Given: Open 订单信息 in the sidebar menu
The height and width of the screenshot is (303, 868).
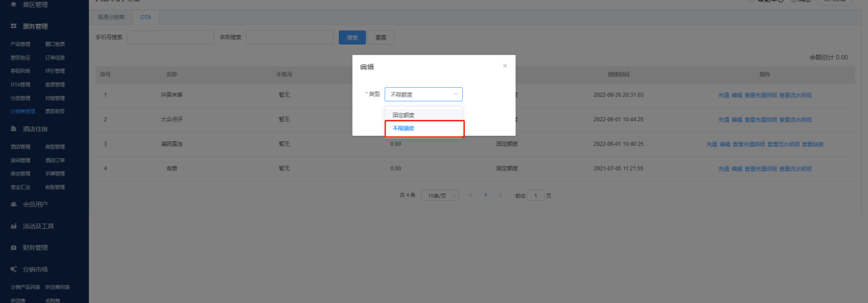Looking at the screenshot, I should 55,58.
